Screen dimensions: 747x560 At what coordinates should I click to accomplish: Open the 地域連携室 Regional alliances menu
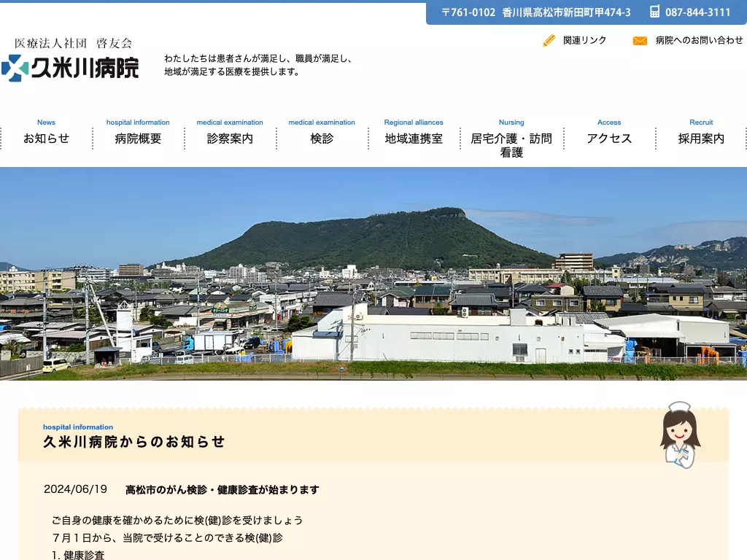coord(414,133)
